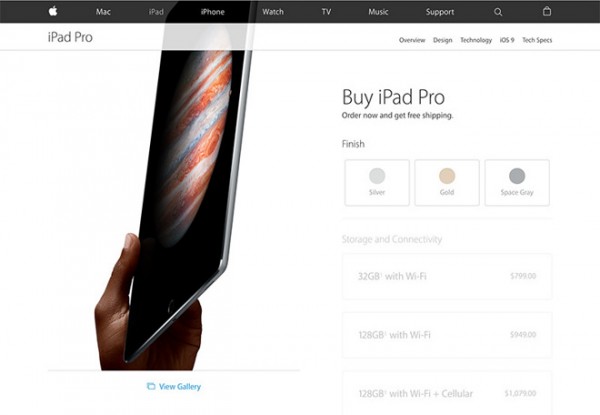This screenshot has width=600, height=415.
Task: Open the Watch navigation item
Action: [x=273, y=12]
